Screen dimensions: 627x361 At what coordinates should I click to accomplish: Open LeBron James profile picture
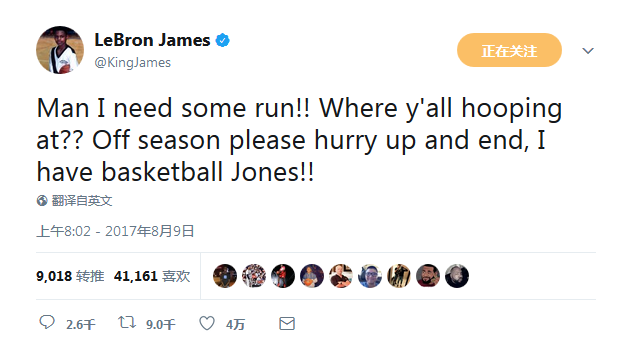click(x=60, y=50)
